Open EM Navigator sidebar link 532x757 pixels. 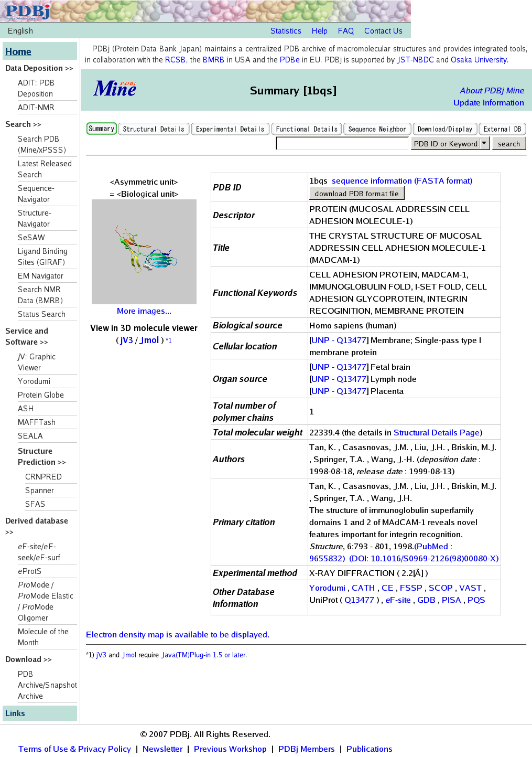coord(40,275)
